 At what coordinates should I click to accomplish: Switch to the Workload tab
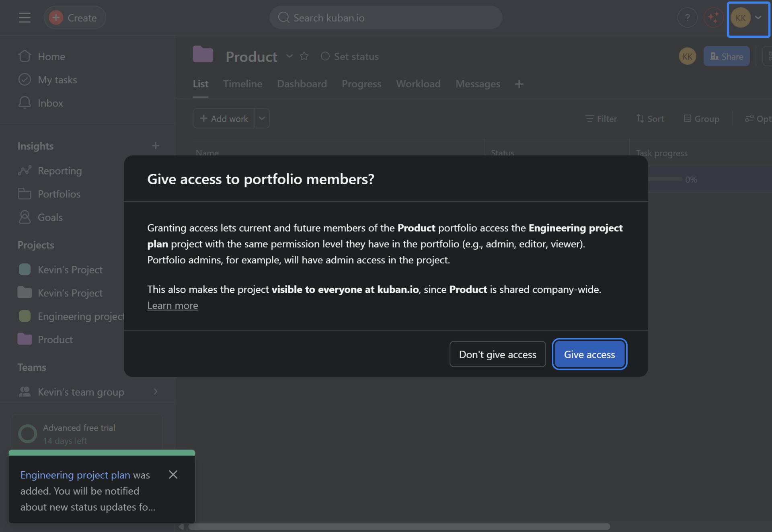coord(418,84)
